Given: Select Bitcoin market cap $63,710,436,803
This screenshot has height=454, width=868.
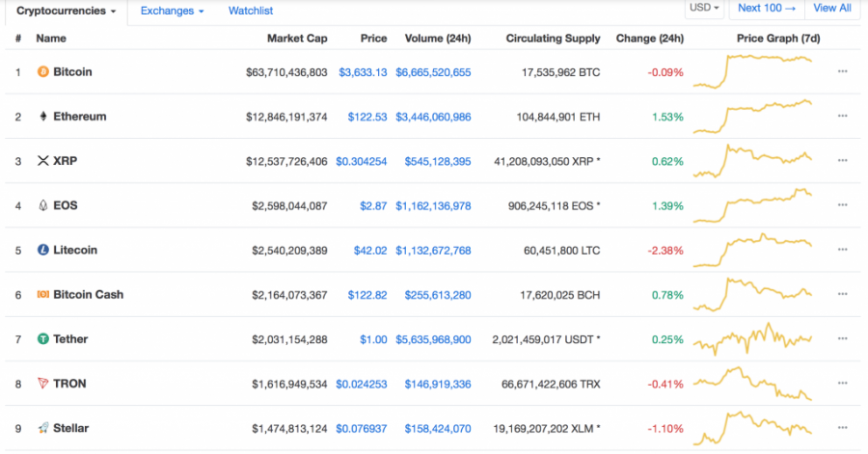Looking at the screenshot, I should pyautogui.click(x=286, y=72).
